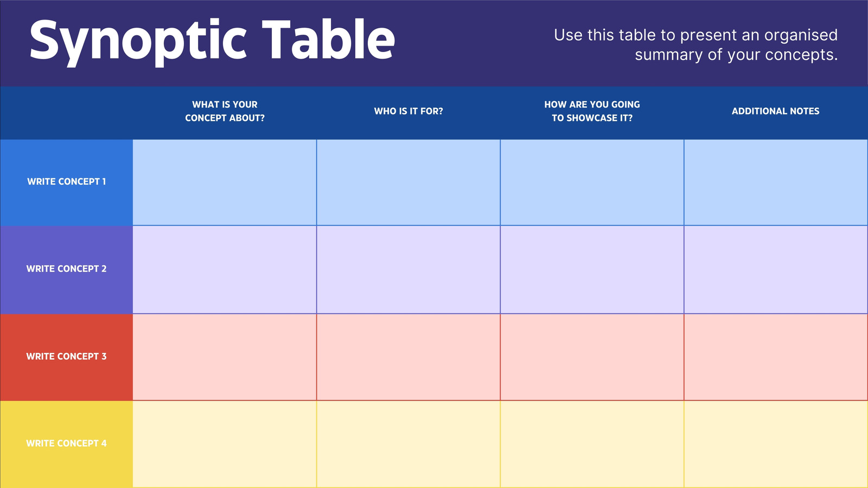Screen dimensions: 868x488
Task: Click the Synoptic Table title text
Action: tap(212, 41)
